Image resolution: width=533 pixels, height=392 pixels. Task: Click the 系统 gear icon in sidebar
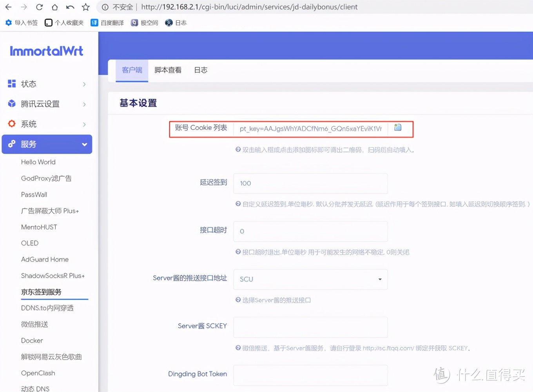pos(11,124)
